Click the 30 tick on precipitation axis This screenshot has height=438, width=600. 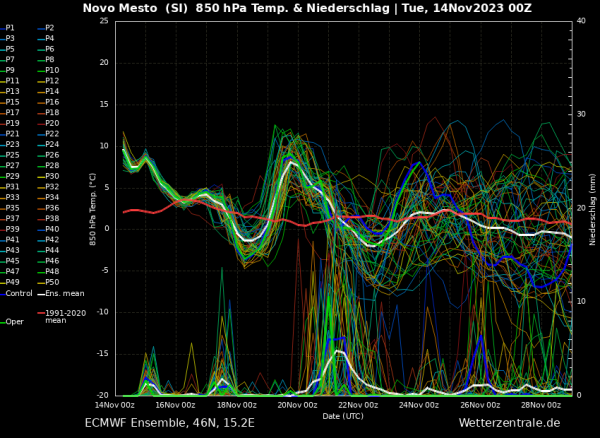click(581, 114)
